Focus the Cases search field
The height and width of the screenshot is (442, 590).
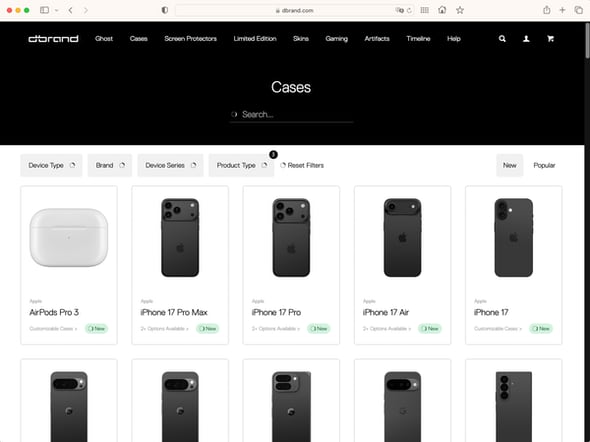292,114
